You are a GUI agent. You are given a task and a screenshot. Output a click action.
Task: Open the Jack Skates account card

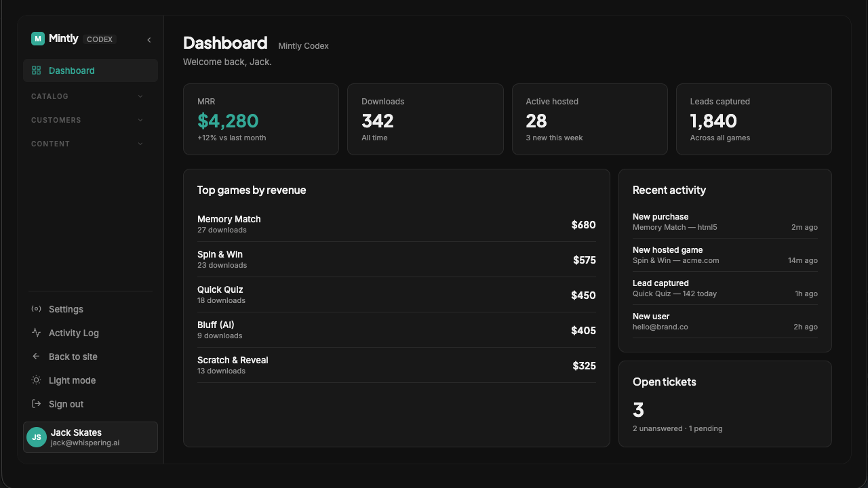click(91, 437)
